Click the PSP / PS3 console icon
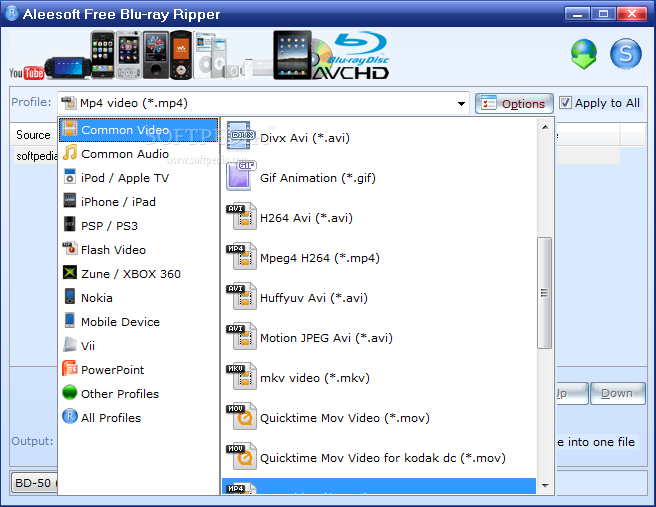The image size is (656, 507). coord(70,225)
